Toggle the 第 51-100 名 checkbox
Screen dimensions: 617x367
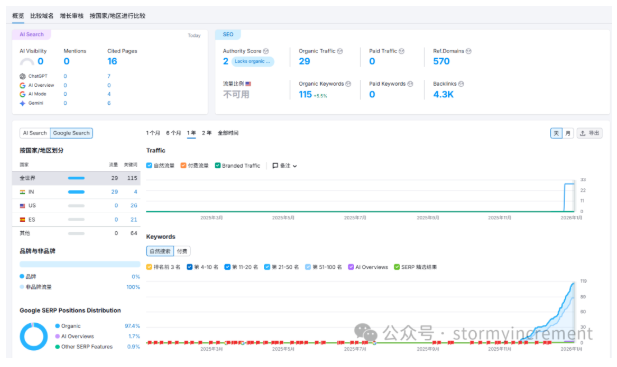[308, 267]
